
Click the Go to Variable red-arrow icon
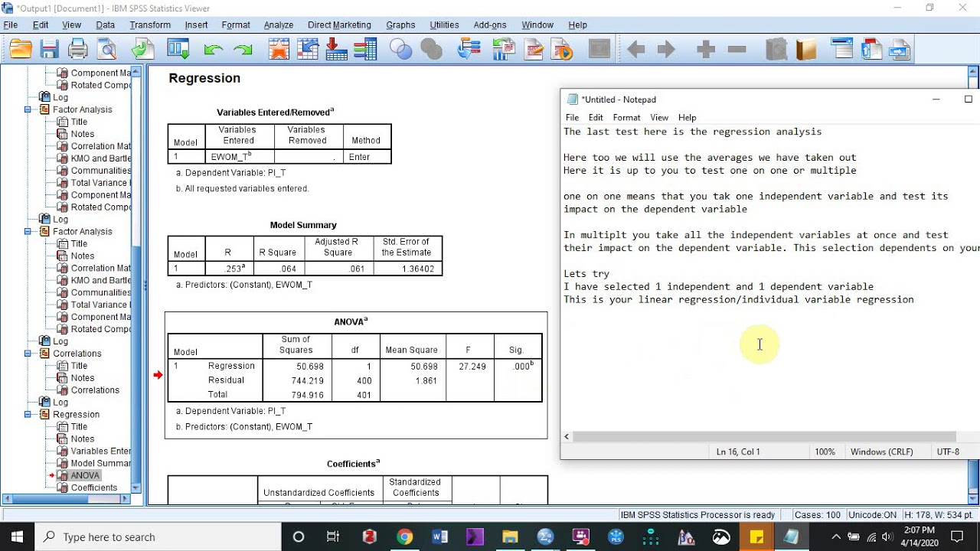click(337, 51)
